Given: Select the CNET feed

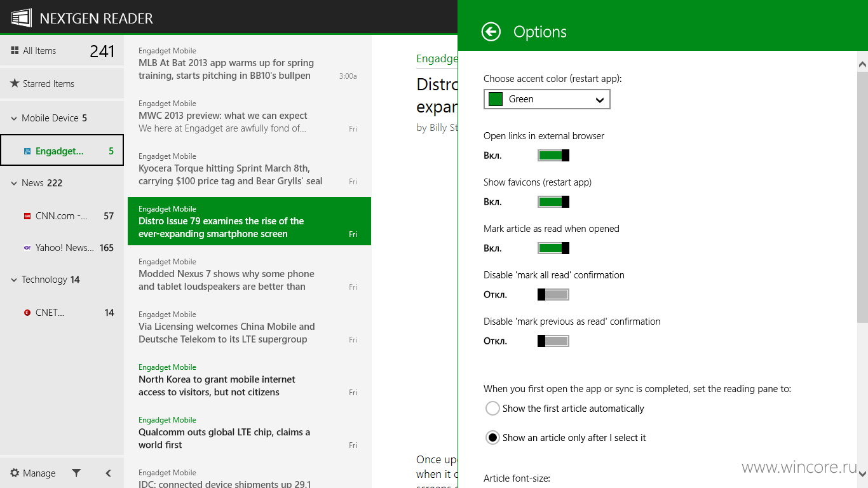Looking at the screenshot, I should (x=62, y=313).
